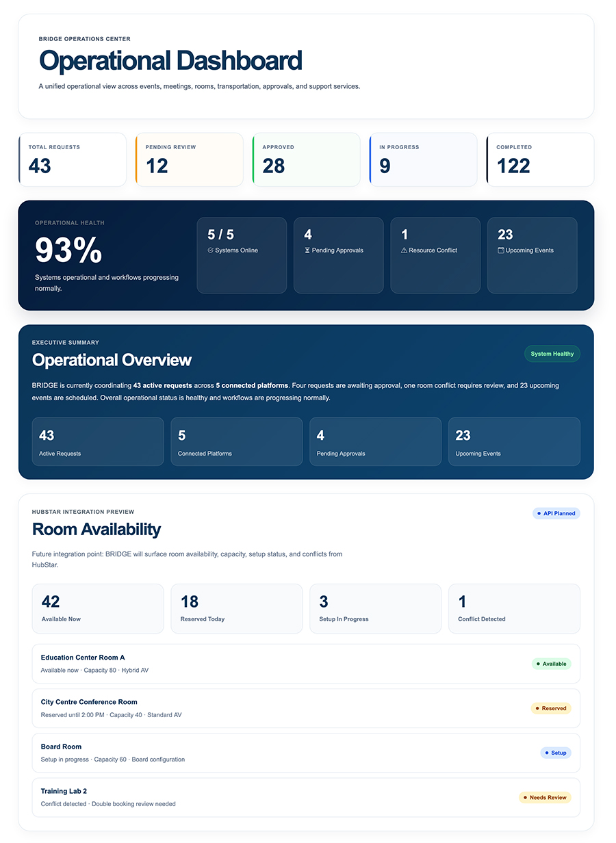The image size is (616, 843).
Task: Click the warning triangle icon beside Resource Conflict
Action: point(404,250)
